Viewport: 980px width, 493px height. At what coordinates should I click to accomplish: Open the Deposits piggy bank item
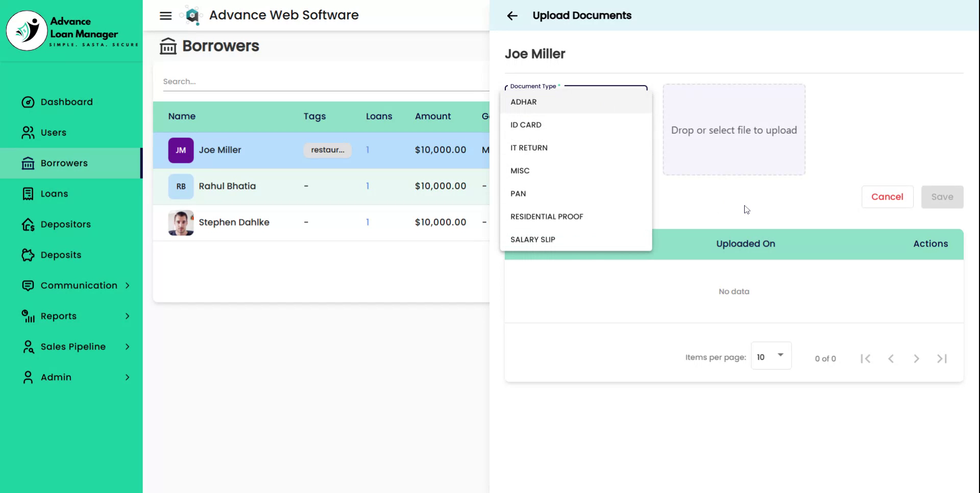pyautogui.click(x=61, y=255)
